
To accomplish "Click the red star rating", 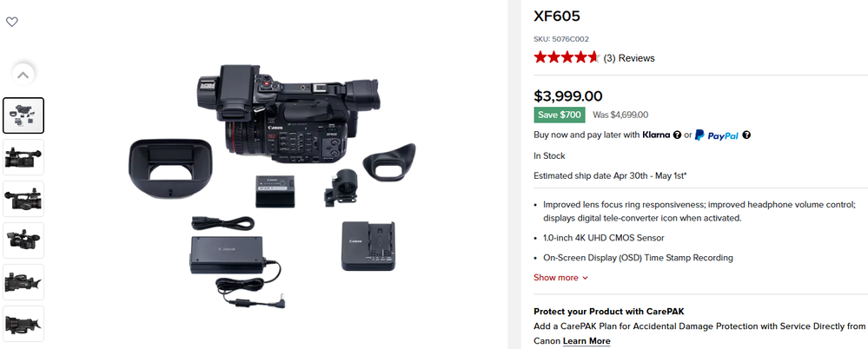I will pos(567,57).
